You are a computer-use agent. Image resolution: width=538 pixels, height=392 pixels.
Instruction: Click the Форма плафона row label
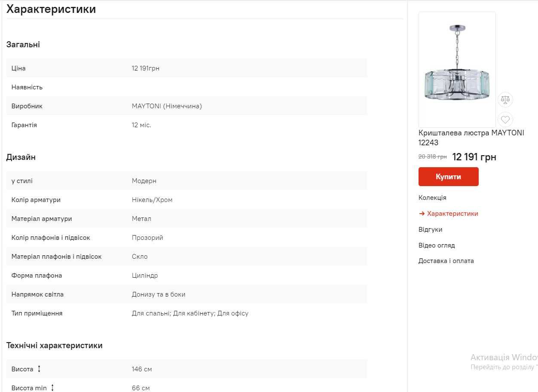(x=37, y=276)
